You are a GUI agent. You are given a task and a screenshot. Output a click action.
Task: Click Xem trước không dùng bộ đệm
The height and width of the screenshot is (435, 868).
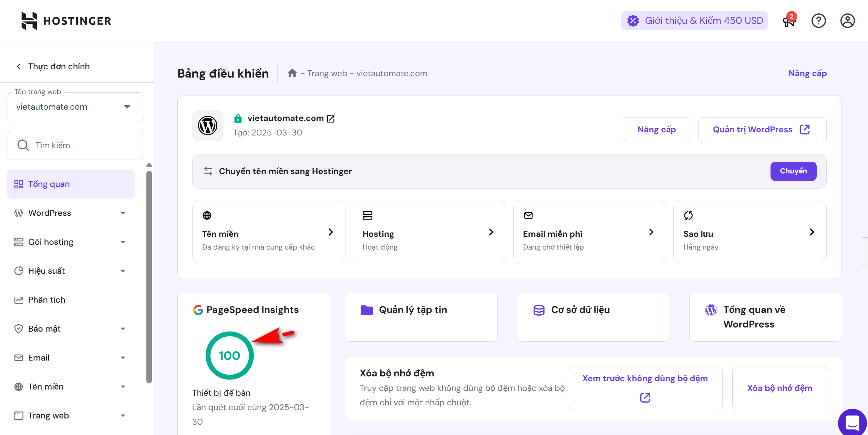click(x=645, y=388)
